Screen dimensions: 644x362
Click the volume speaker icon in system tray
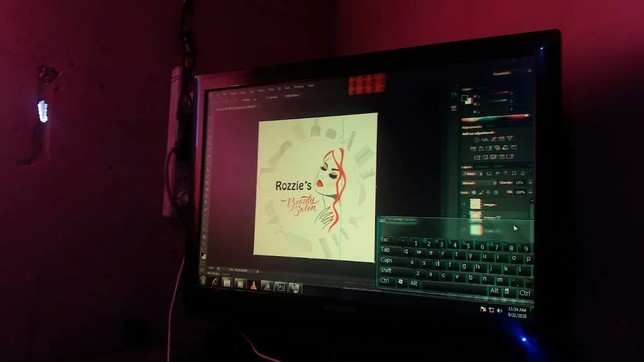coord(500,310)
